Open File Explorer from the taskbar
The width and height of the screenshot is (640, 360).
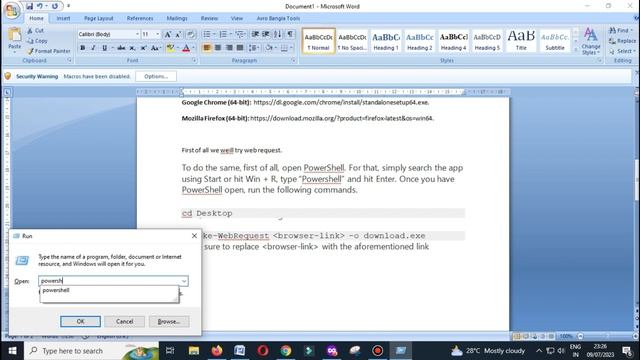click(194, 351)
